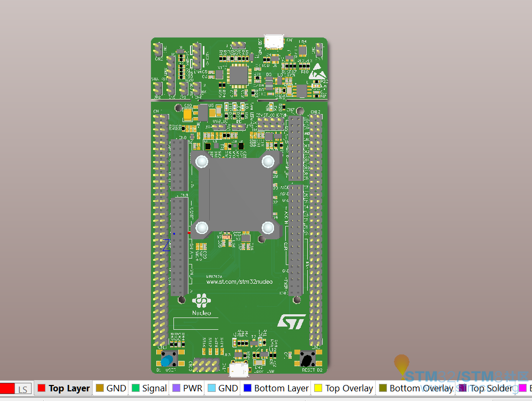Select the top-edge micro USB connector
The height and width of the screenshot is (401, 532).
click(x=274, y=42)
